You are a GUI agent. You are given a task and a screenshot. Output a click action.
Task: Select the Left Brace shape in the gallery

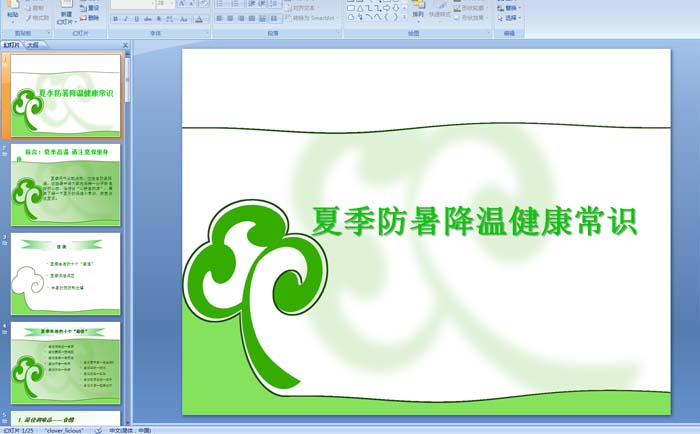[x=387, y=17]
